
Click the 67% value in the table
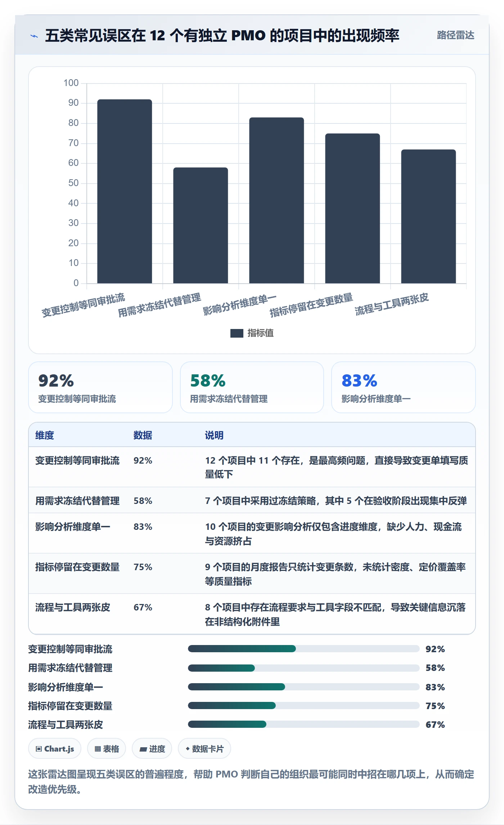(x=143, y=607)
